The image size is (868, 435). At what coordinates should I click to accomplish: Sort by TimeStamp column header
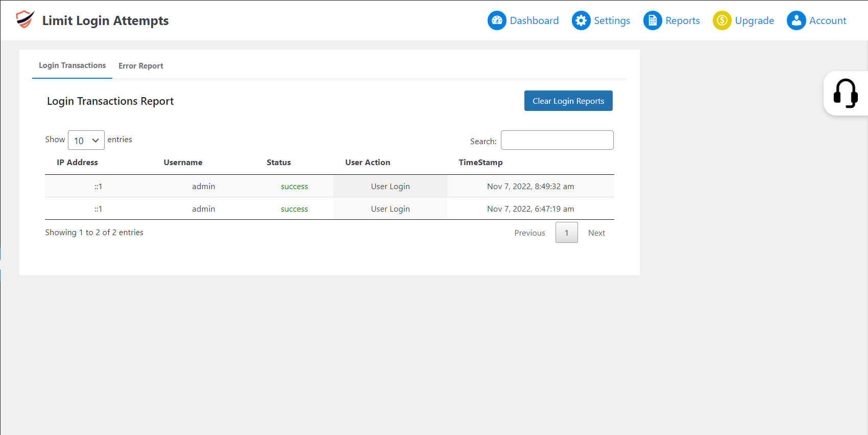(480, 162)
